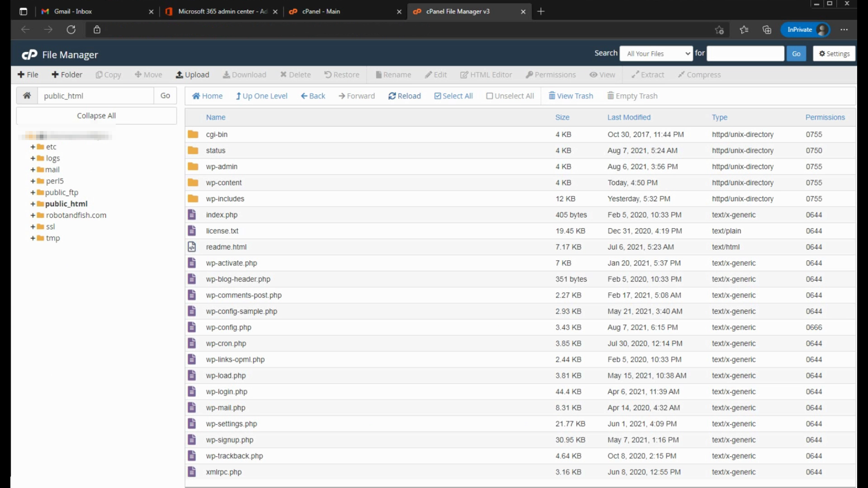Click the Collapse All button
868x488 pixels.
click(96, 116)
